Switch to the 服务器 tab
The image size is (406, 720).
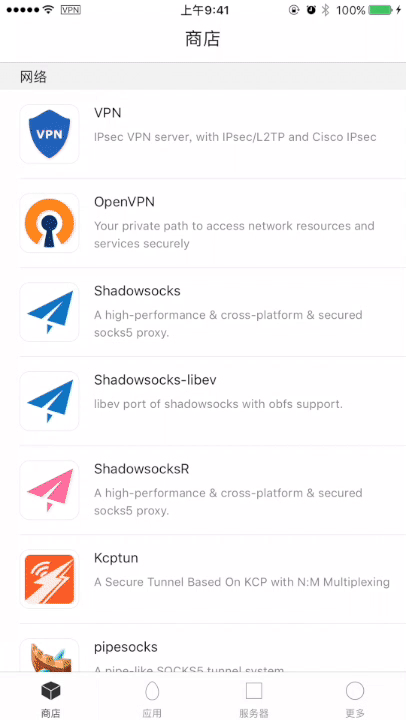tap(254, 698)
